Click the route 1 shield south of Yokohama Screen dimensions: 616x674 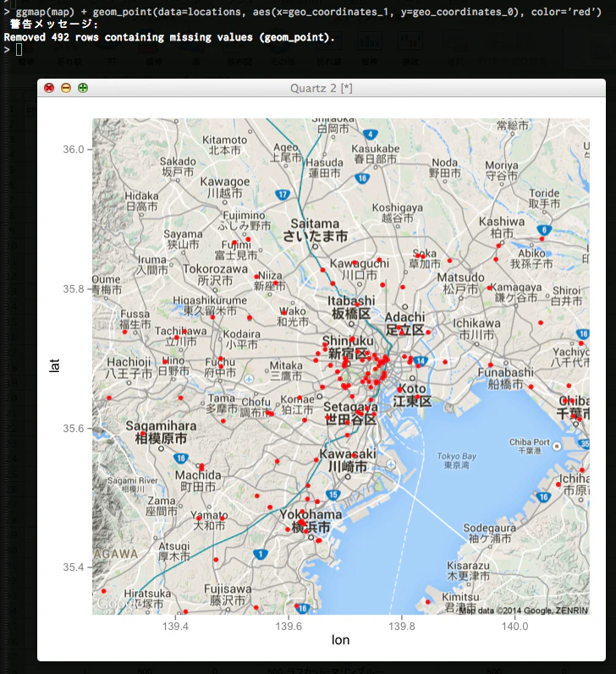[x=261, y=554]
